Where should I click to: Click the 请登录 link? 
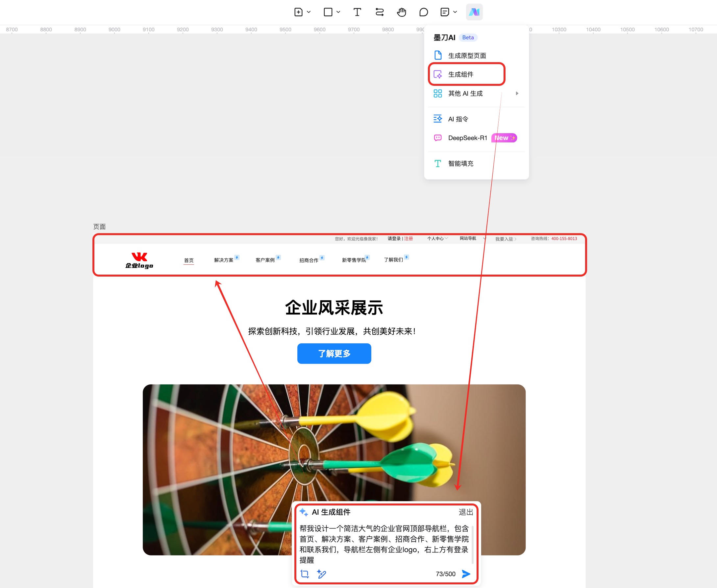394,238
